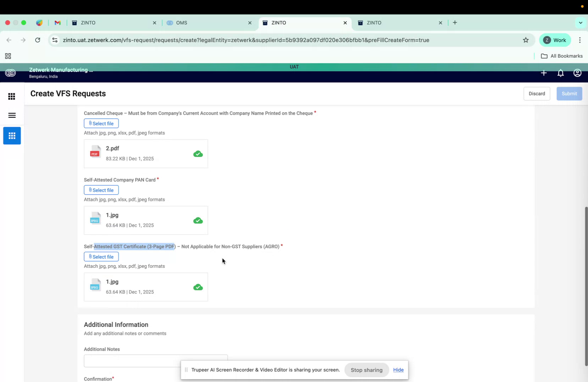Screen dimensions: 588x382
Task: Open the tab search chevron at top right
Action: coord(580,23)
